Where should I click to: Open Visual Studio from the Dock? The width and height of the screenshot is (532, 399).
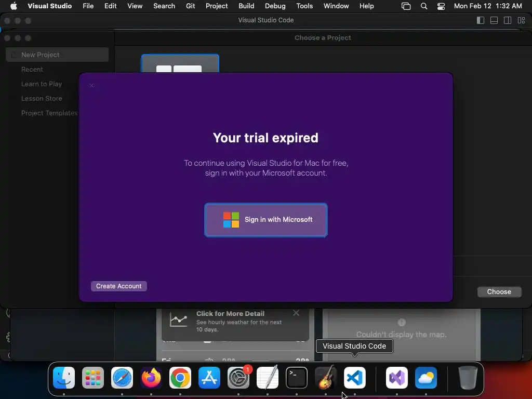click(x=396, y=378)
